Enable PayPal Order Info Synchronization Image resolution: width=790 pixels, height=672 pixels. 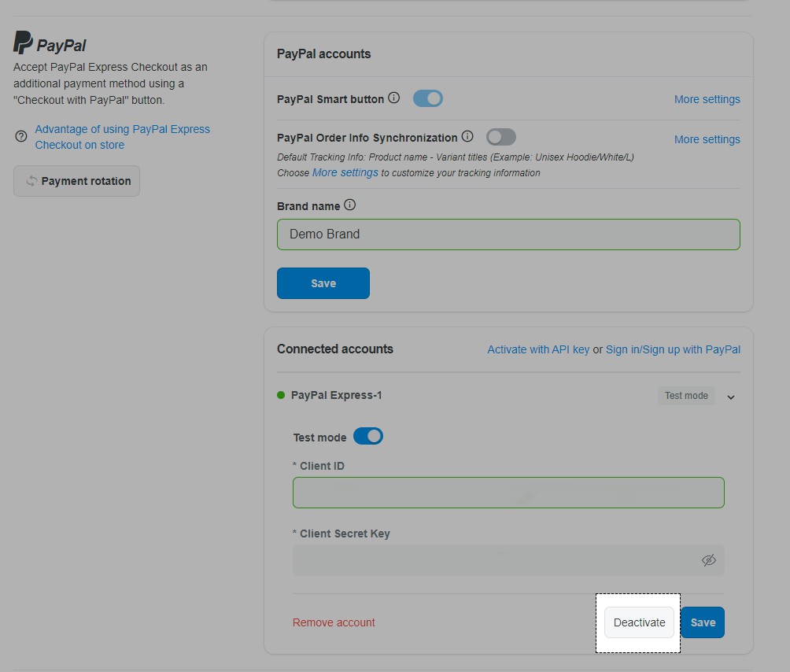(x=501, y=136)
